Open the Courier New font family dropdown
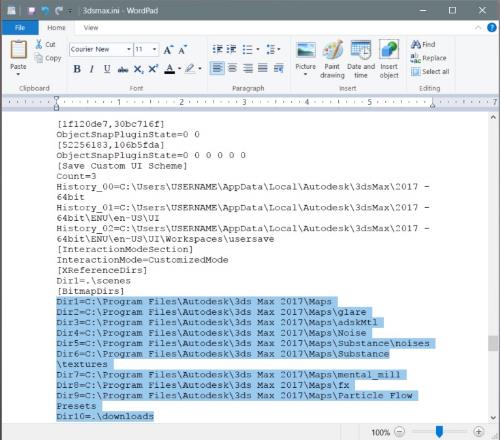Screen dimensions: 501x443 [x=129, y=49]
